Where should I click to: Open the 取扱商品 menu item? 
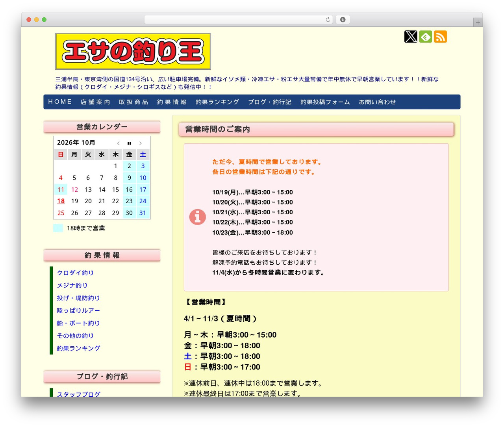(x=133, y=102)
